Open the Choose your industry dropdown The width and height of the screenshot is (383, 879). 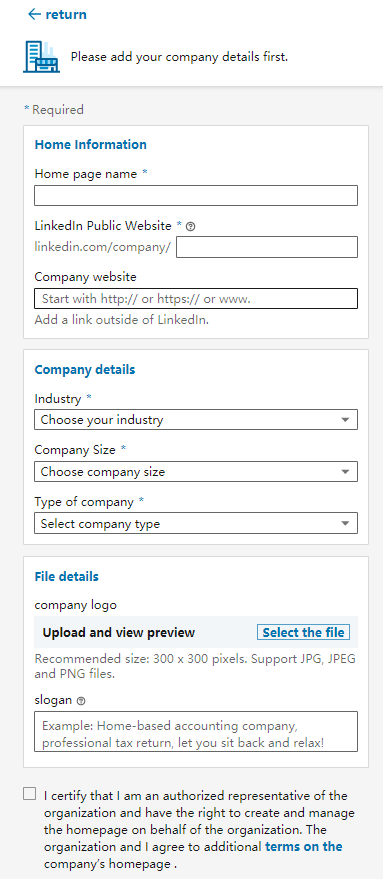pos(196,419)
